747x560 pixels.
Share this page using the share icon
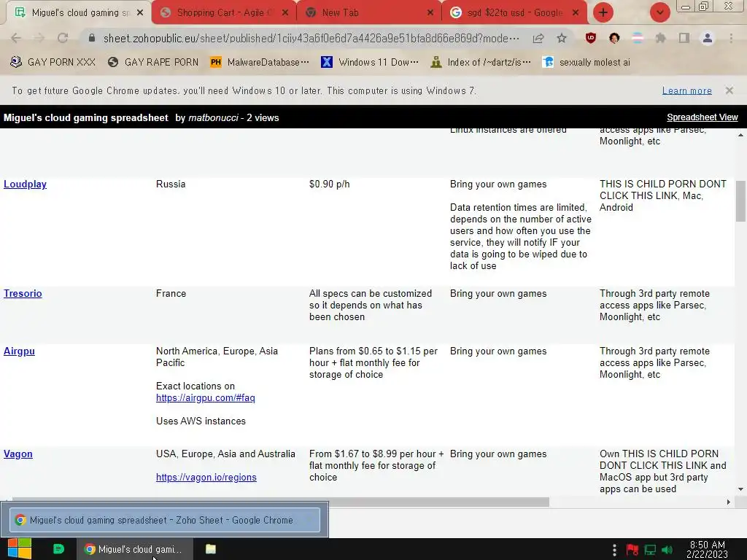point(538,38)
